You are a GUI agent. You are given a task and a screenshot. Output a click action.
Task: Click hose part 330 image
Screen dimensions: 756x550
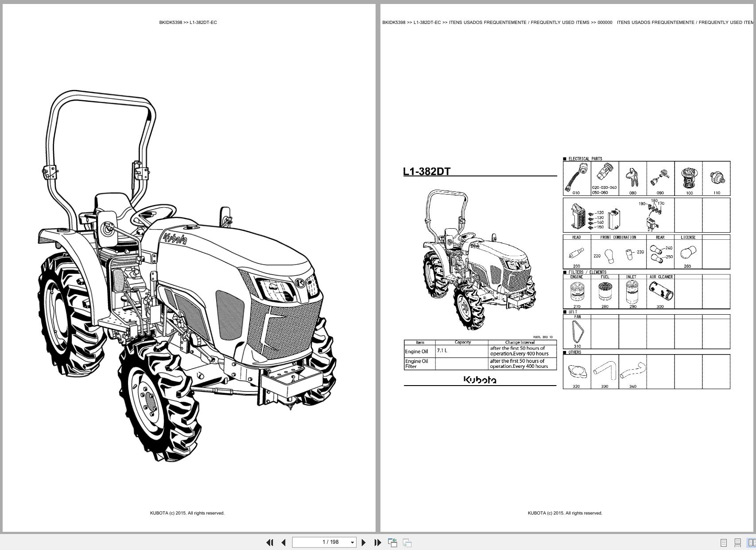[x=605, y=371]
